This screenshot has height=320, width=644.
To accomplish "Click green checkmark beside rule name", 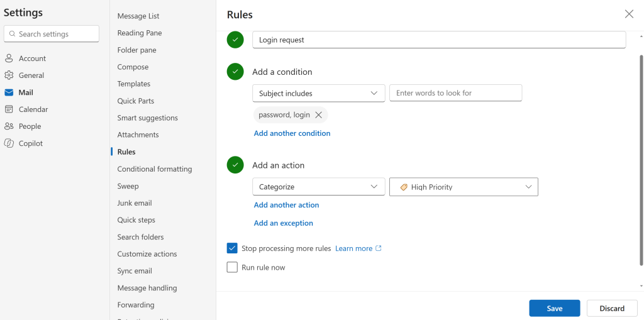I will click(x=235, y=40).
